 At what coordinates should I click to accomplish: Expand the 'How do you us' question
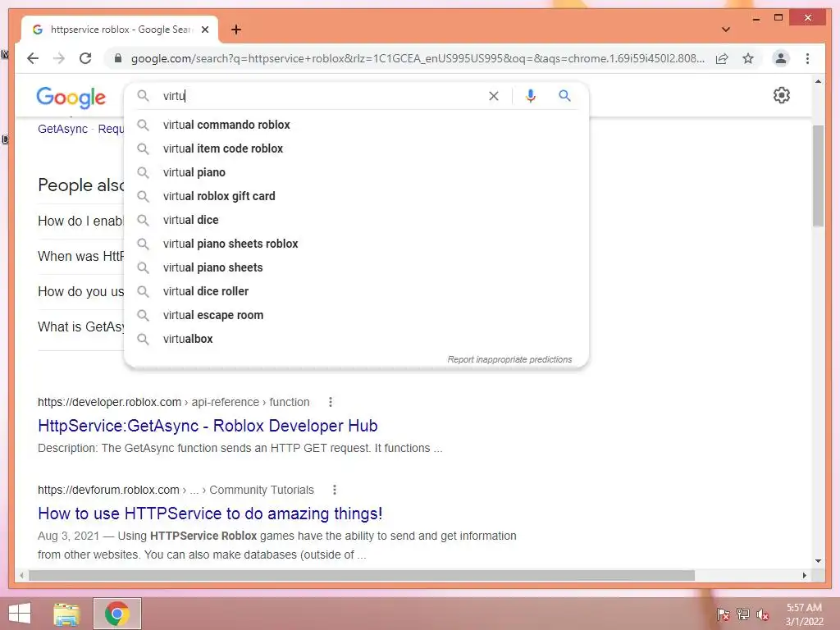[x=80, y=292]
